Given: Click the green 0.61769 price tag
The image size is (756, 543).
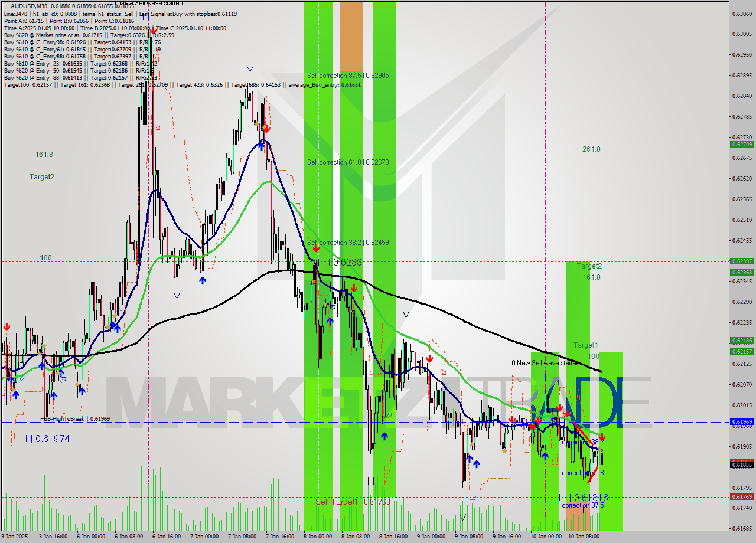Looking at the screenshot, I should click(742, 497).
